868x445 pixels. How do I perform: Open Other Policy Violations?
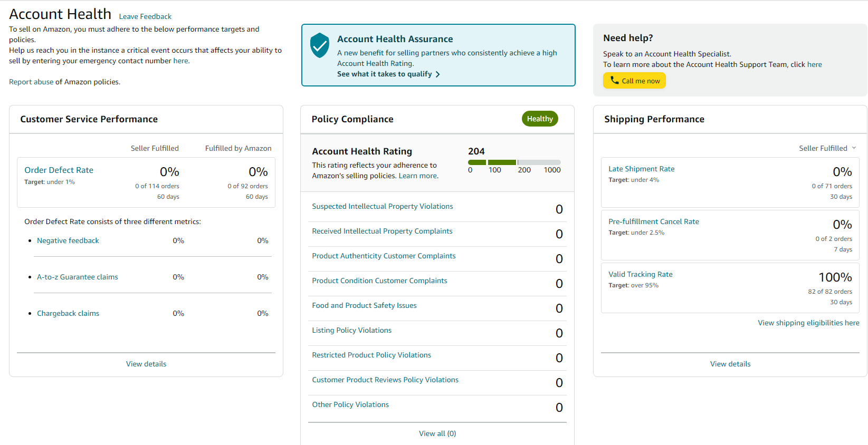coord(350,404)
